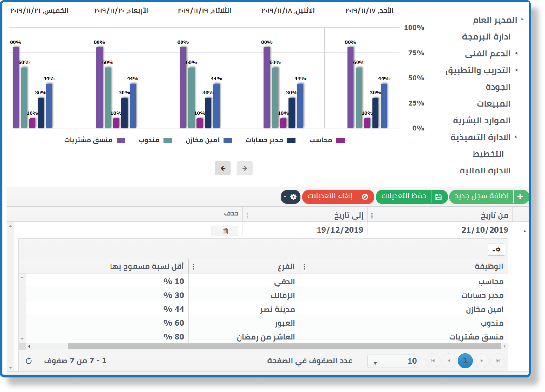Toggle مدير حسابات legend color swatch
This screenshot has width=545, height=392.
click(x=291, y=140)
